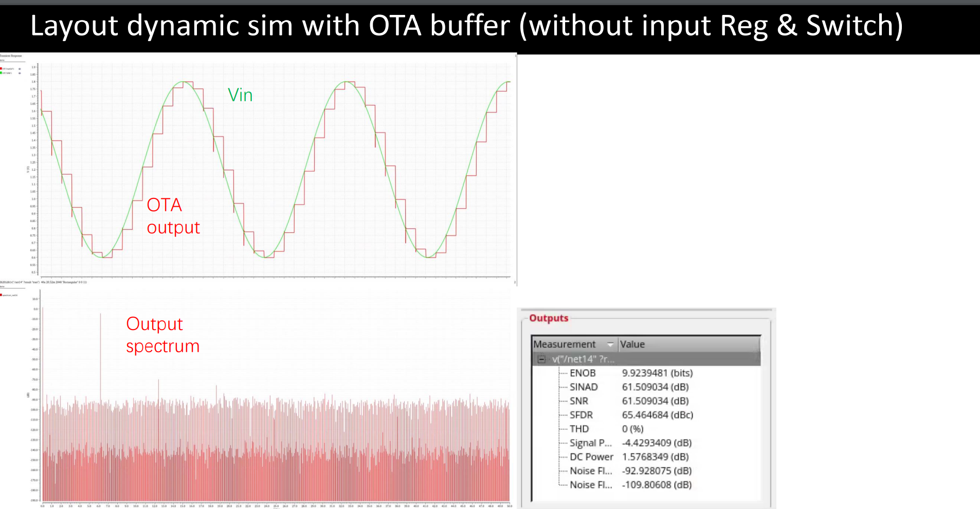Click the green legend color swatch
The image size is (980, 509).
click(1, 73)
